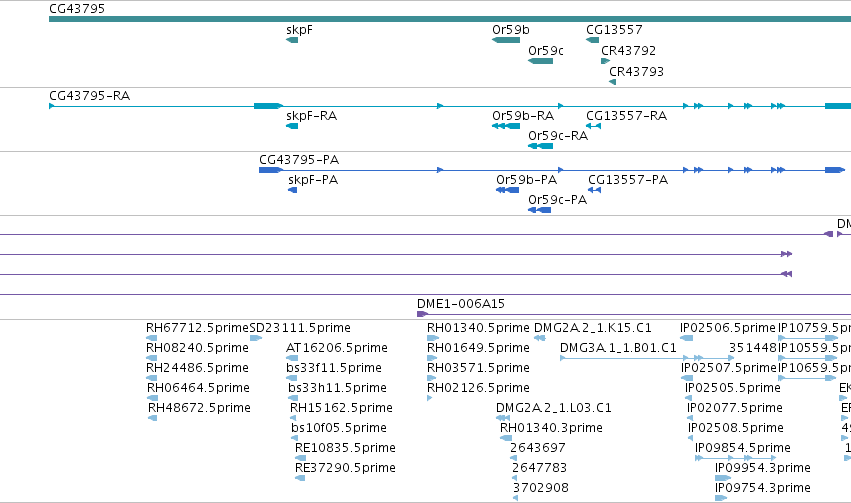Click the CG13557-PA protein glyph
Image resolution: width=851 pixels, height=503 pixels.
click(594, 190)
